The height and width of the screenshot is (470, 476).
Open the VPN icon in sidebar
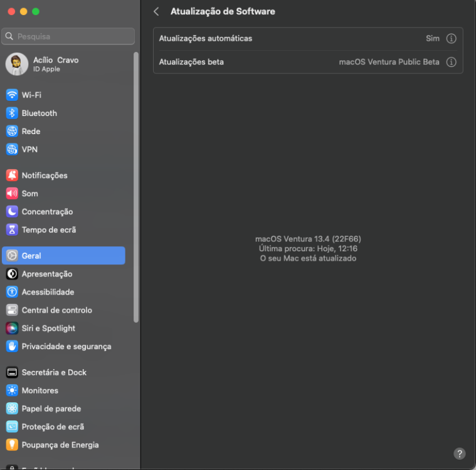coord(12,150)
